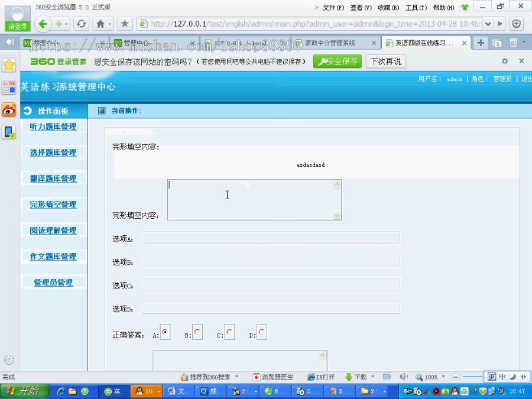The image size is (532, 399).
Task: Click the 下次再说 button
Action: pyautogui.click(x=386, y=61)
